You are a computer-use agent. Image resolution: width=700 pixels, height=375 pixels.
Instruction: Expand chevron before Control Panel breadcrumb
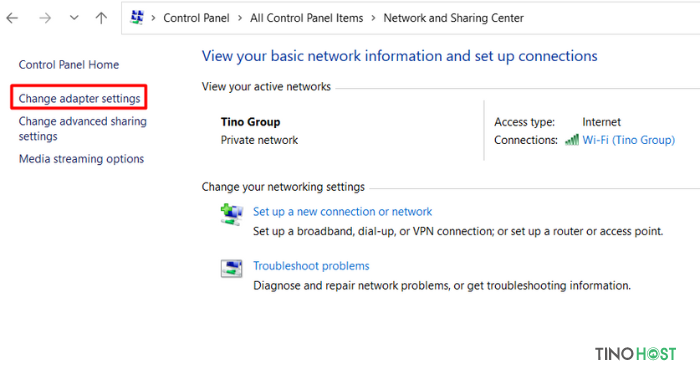tap(153, 18)
